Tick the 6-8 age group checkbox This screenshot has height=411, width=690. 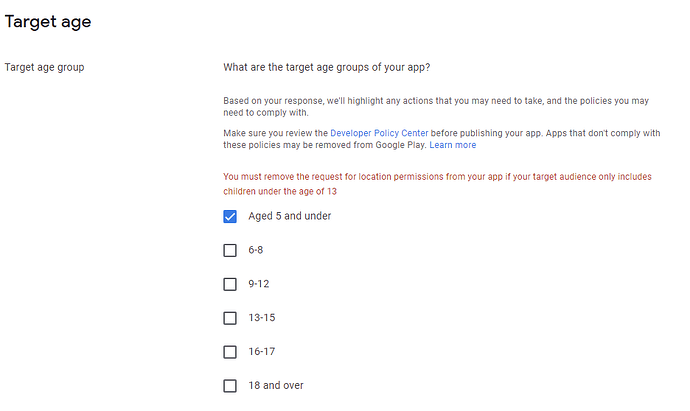tap(230, 250)
